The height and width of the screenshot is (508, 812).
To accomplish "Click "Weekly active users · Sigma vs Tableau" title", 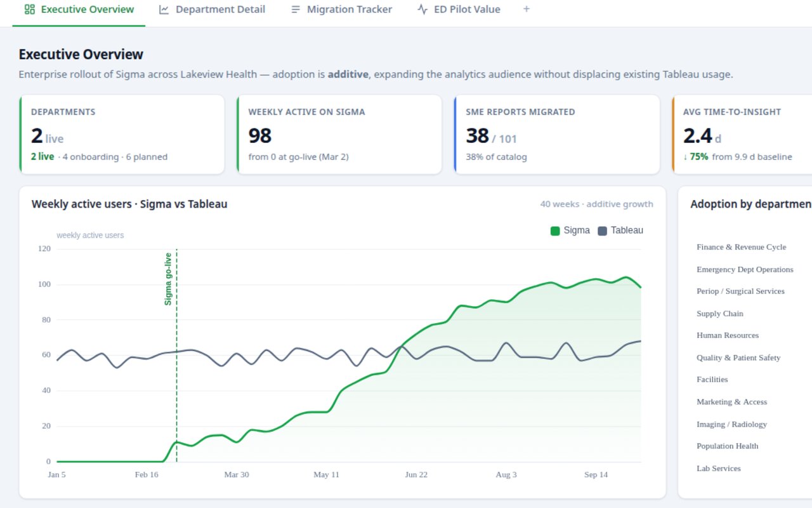I will point(129,204).
